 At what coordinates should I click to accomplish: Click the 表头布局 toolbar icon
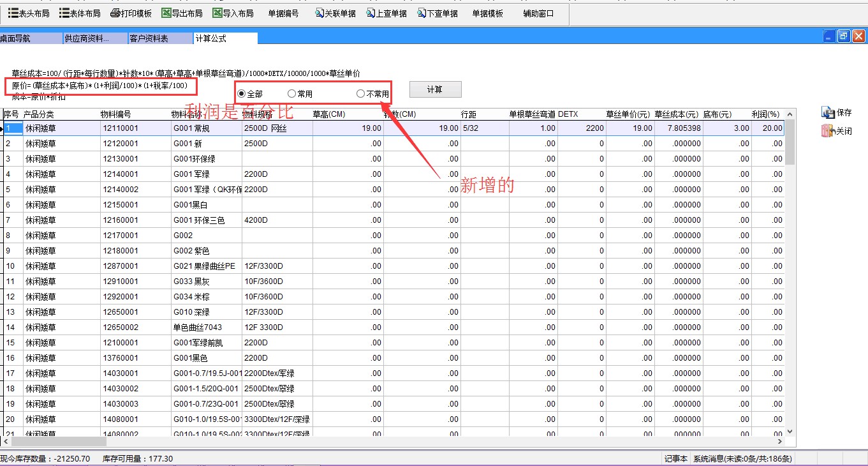point(13,13)
